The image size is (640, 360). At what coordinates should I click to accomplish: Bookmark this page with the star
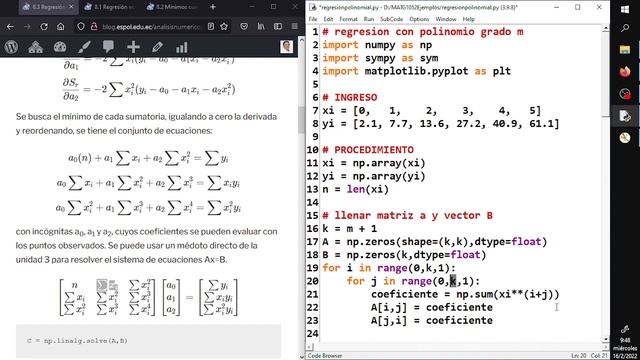pyautogui.click(x=224, y=27)
